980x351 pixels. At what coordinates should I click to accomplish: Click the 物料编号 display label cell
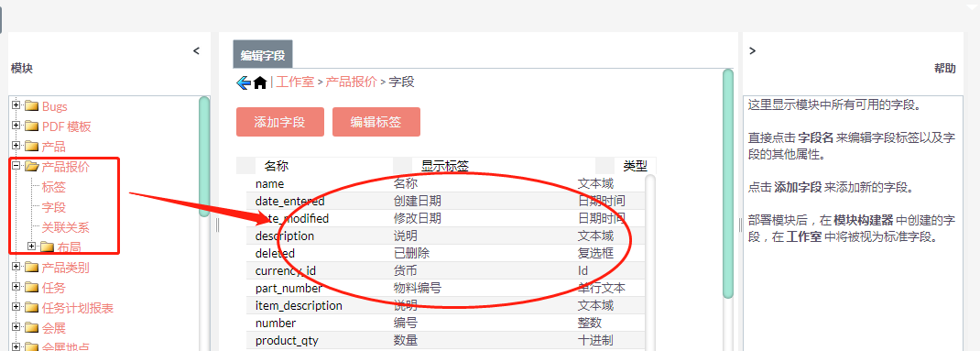(418, 289)
